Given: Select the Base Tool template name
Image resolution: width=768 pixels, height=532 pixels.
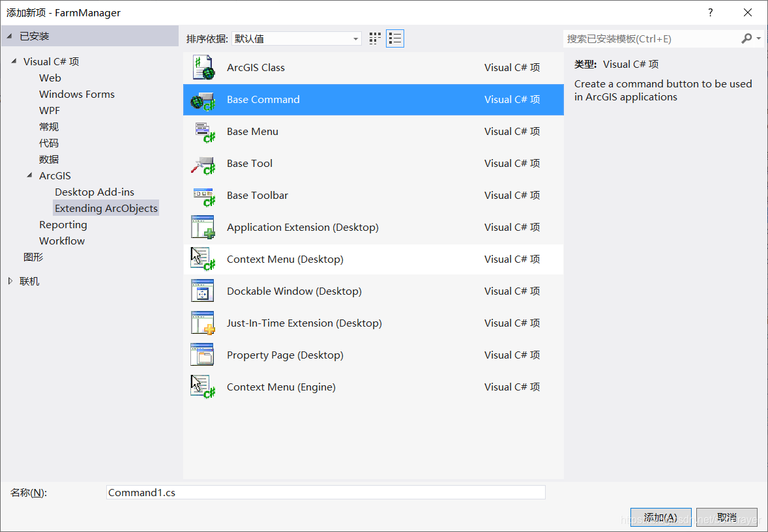Looking at the screenshot, I should coord(249,164).
